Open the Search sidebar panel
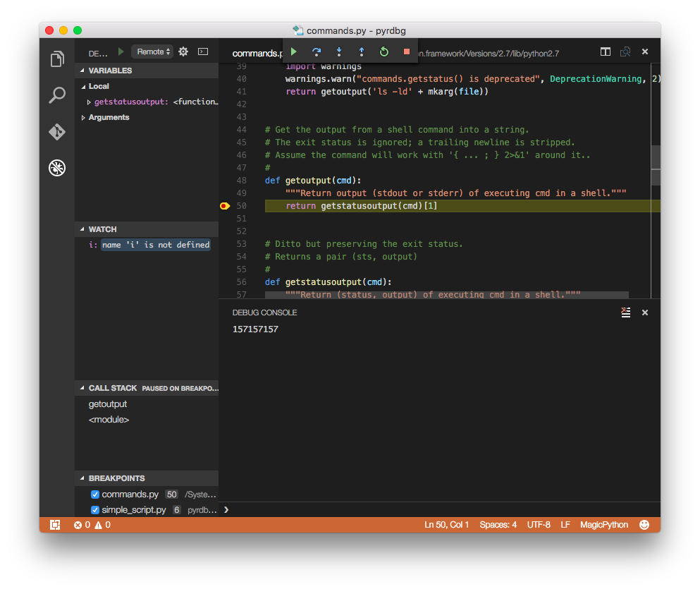The image size is (700, 589). click(x=56, y=96)
